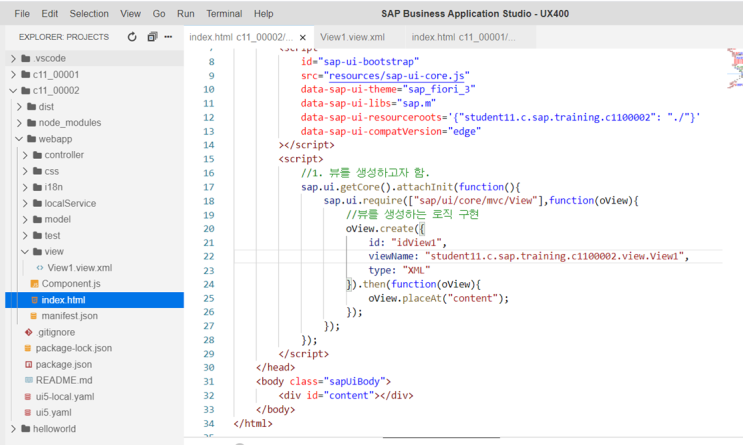Click the oView.placeAt("content") code line
The height and width of the screenshot is (445, 743).
(x=438, y=299)
